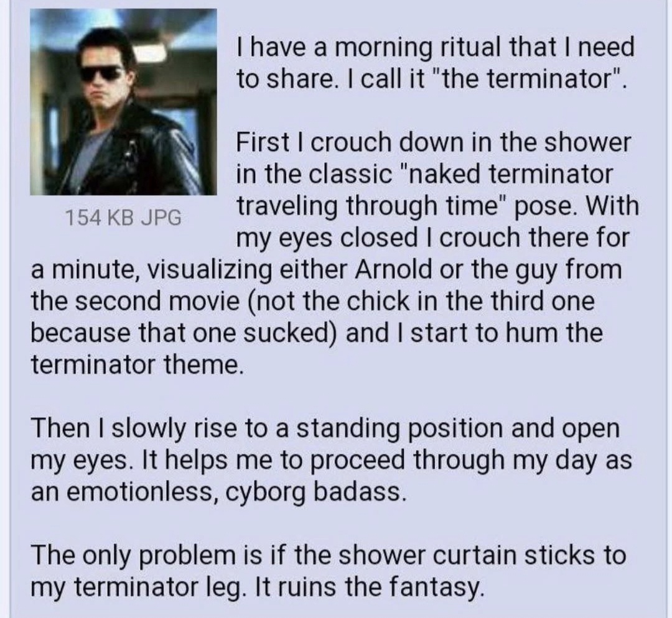
Task: Select the line "my eyes closed I crouch there for"
Action: 433,238
